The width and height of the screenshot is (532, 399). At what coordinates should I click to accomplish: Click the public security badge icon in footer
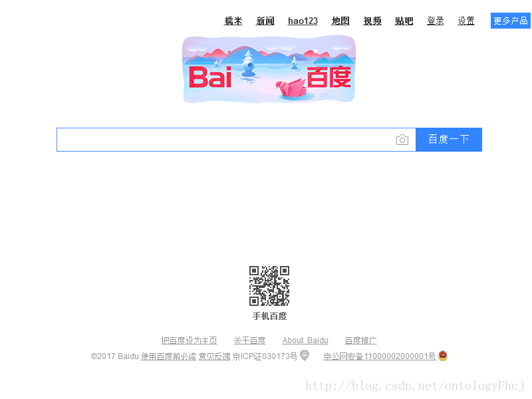443,356
